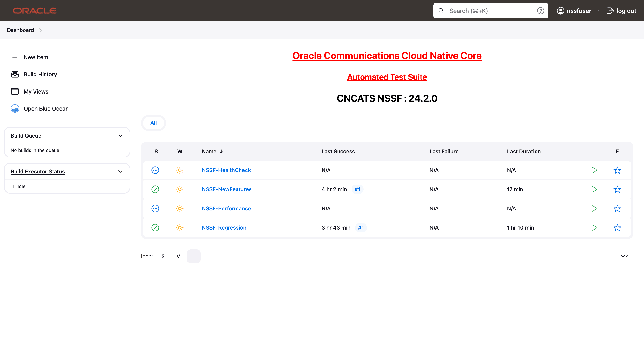
Task: Click the New Item plus icon
Action: click(x=15, y=57)
